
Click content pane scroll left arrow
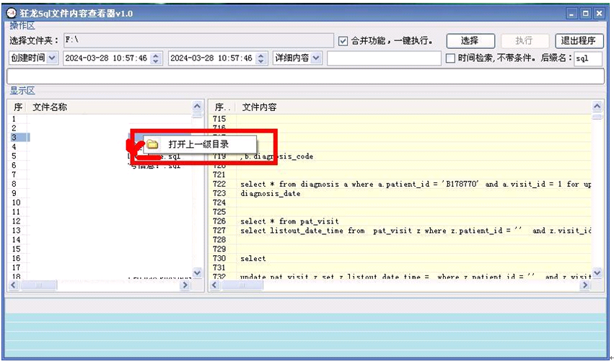pyautogui.click(x=214, y=285)
